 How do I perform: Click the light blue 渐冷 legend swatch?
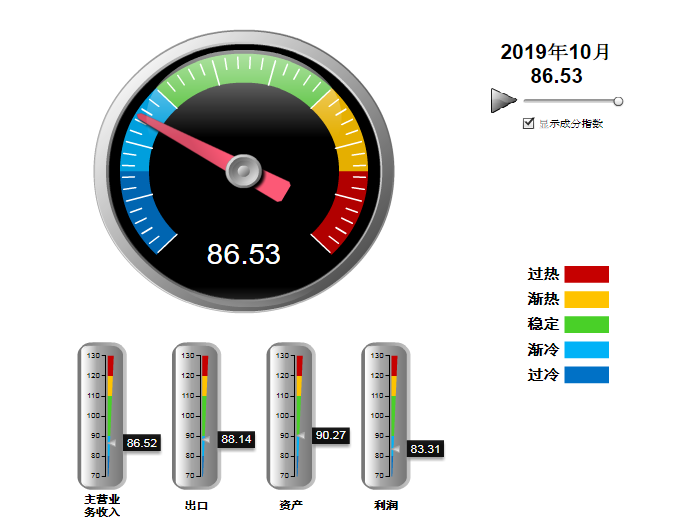[586, 350]
